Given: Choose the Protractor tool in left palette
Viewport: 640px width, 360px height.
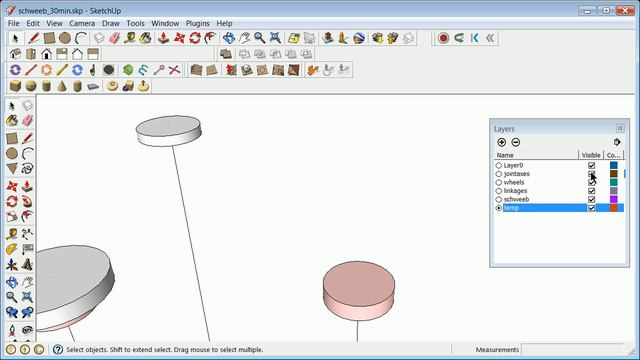Looking at the screenshot, I should tap(12, 249).
